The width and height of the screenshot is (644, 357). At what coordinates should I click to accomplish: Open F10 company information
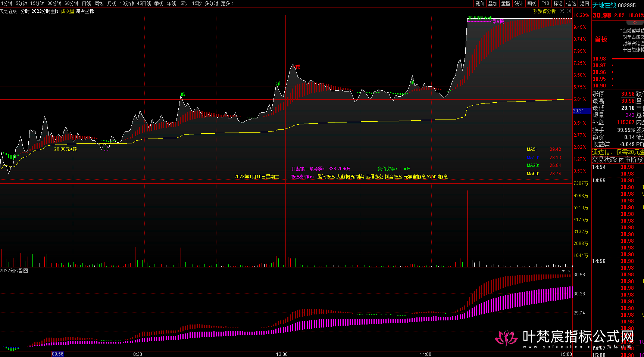(x=545, y=3)
